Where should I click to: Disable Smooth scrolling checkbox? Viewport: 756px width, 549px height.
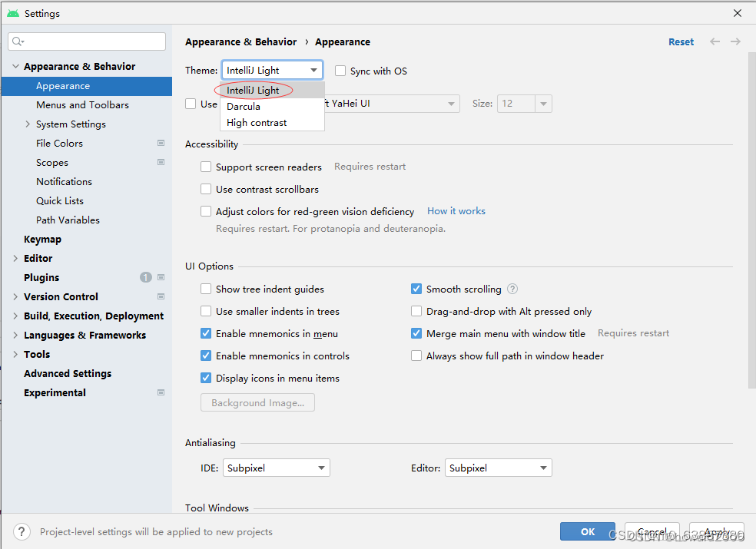click(416, 289)
